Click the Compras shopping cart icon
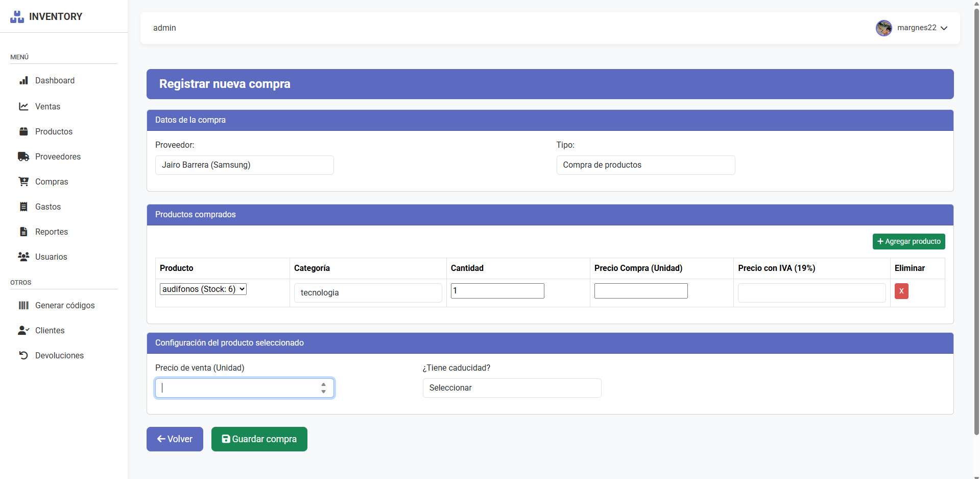The image size is (980, 479). click(23, 181)
